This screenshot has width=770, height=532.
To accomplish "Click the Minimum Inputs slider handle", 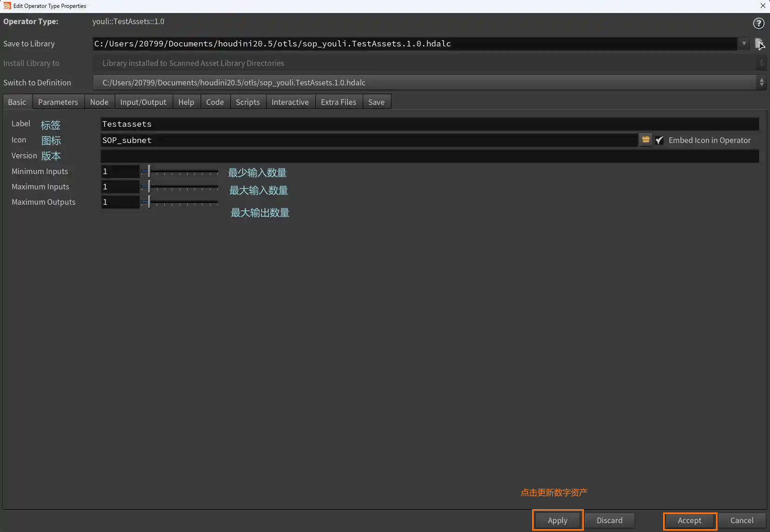I will tap(149, 171).
